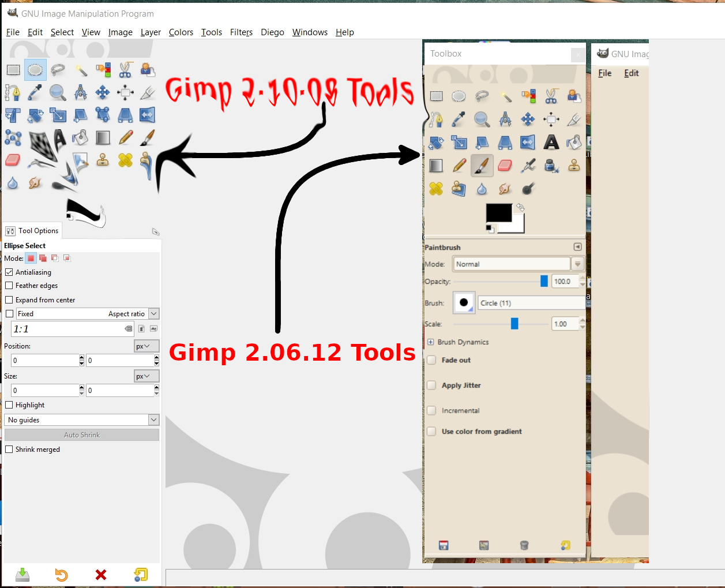Pick Smudge finger in 2.6 Toolbox window
The width and height of the screenshot is (725, 588).
(x=505, y=189)
